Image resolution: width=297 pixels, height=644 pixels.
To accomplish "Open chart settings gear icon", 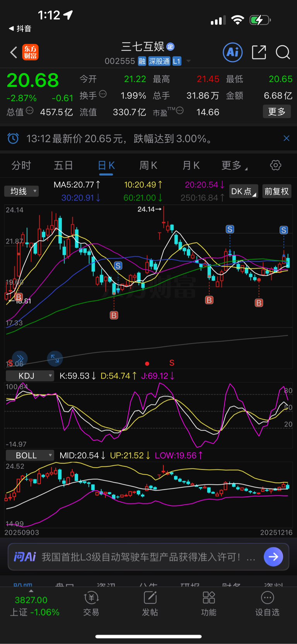I will click(x=276, y=165).
